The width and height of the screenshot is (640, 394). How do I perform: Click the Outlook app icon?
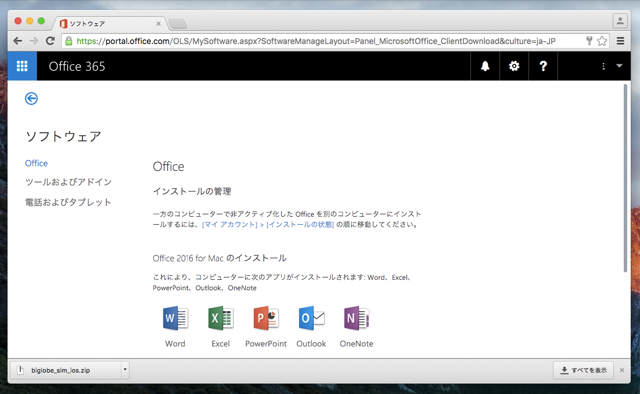[311, 318]
